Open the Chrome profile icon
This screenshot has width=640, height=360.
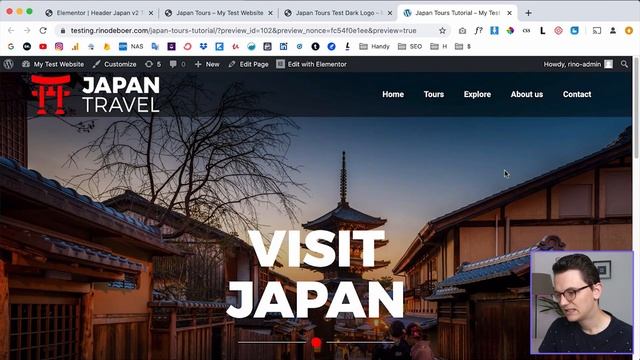point(613,31)
